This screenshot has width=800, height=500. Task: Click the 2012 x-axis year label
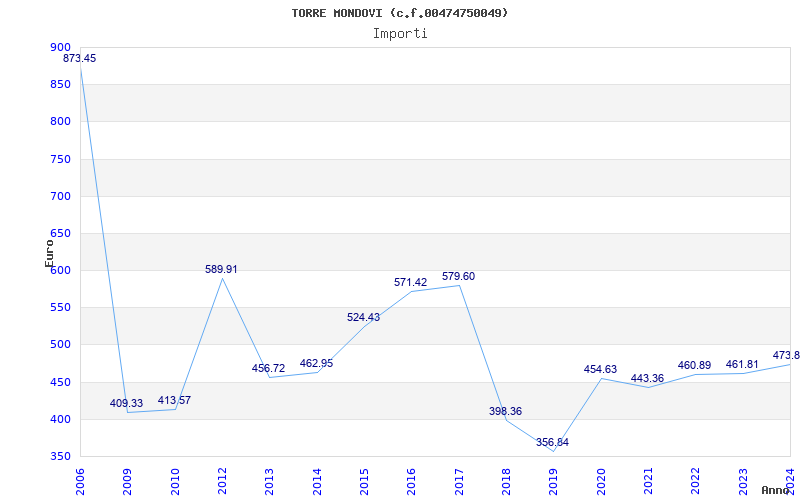tap(222, 482)
